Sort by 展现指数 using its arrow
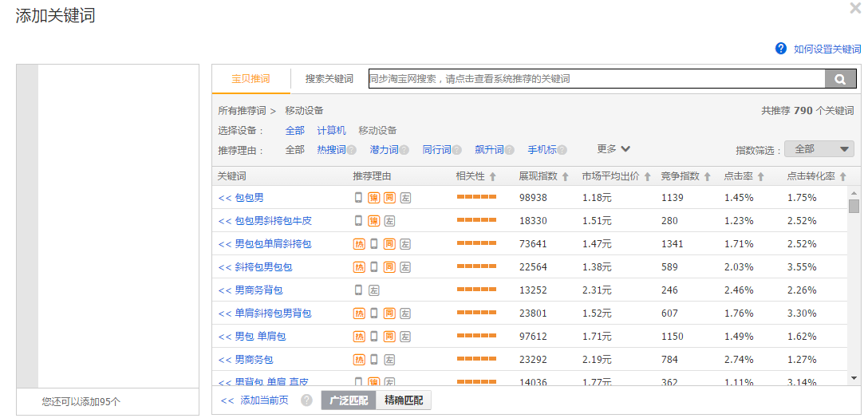Viewport: 868px width, 418px height. coord(565,177)
